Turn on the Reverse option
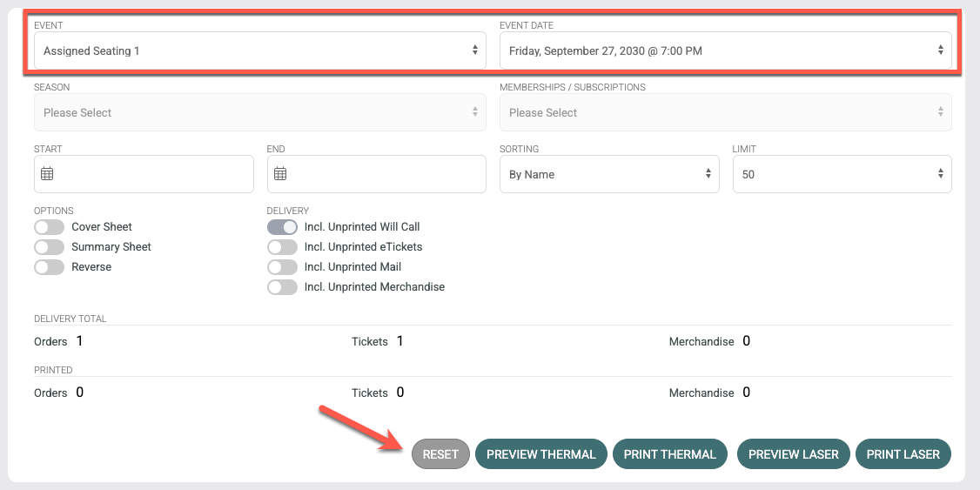Image resolution: width=980 pixels, height=490 pixels. point(50,267)
